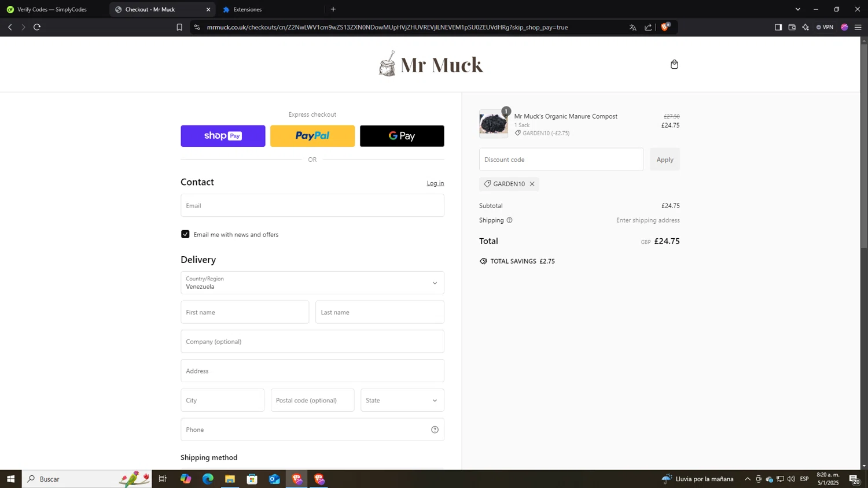Open the Brave Wallet icon
868x488 pixels.
pos(792,27)
